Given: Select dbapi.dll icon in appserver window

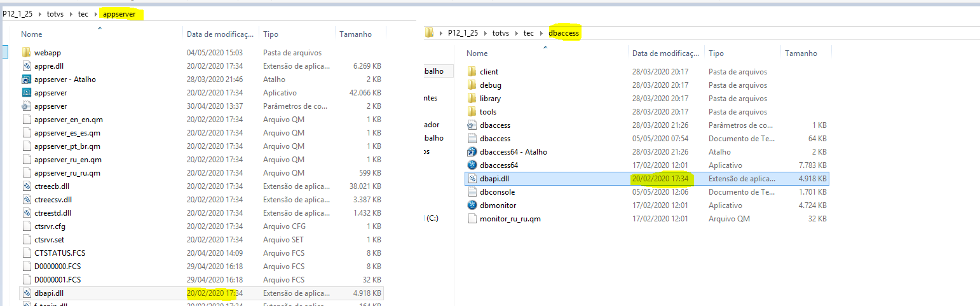Looking at the screenshot, I should pyautogui.click(x=27, y=293).
